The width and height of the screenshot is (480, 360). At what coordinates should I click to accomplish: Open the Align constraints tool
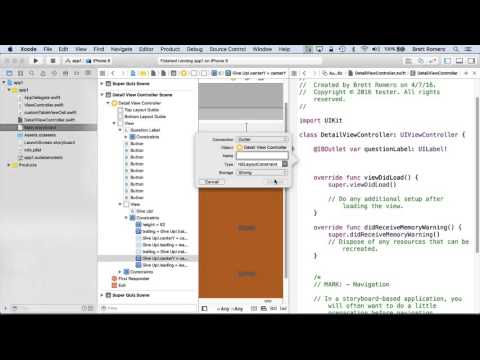coord(264,309)
